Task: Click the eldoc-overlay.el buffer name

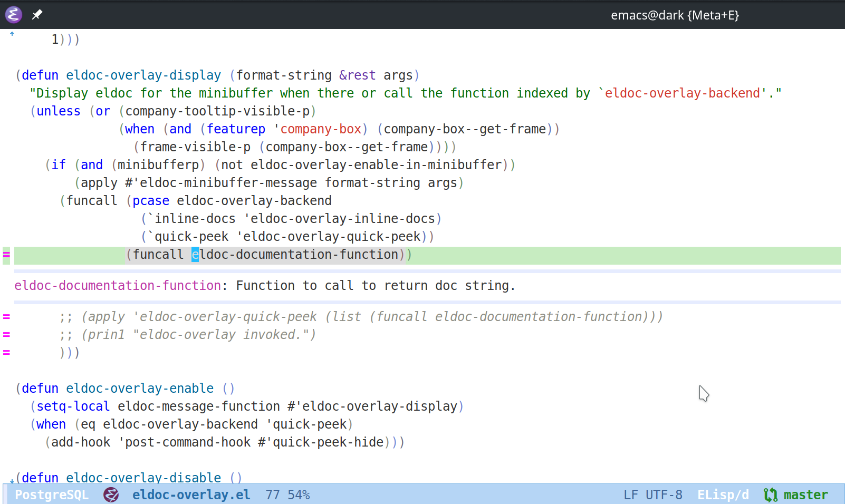Action: (x=191, y=495)
